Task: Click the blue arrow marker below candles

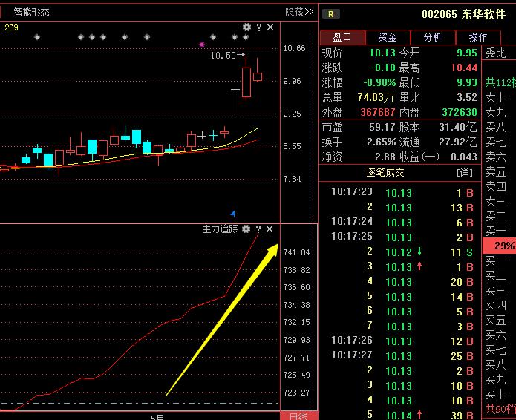Action: click(233, 214)
